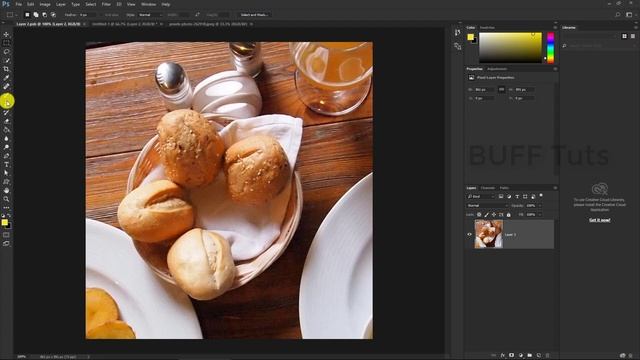Switch to the Adjustments tab
Viewport: 640px width, 360px height.
tap(497, 69)
